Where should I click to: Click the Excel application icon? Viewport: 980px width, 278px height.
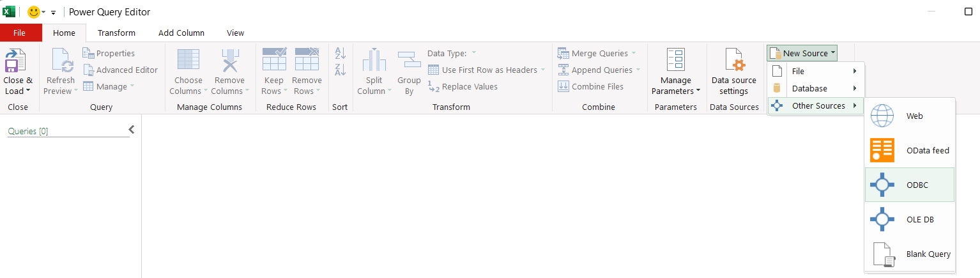[9, 12]
